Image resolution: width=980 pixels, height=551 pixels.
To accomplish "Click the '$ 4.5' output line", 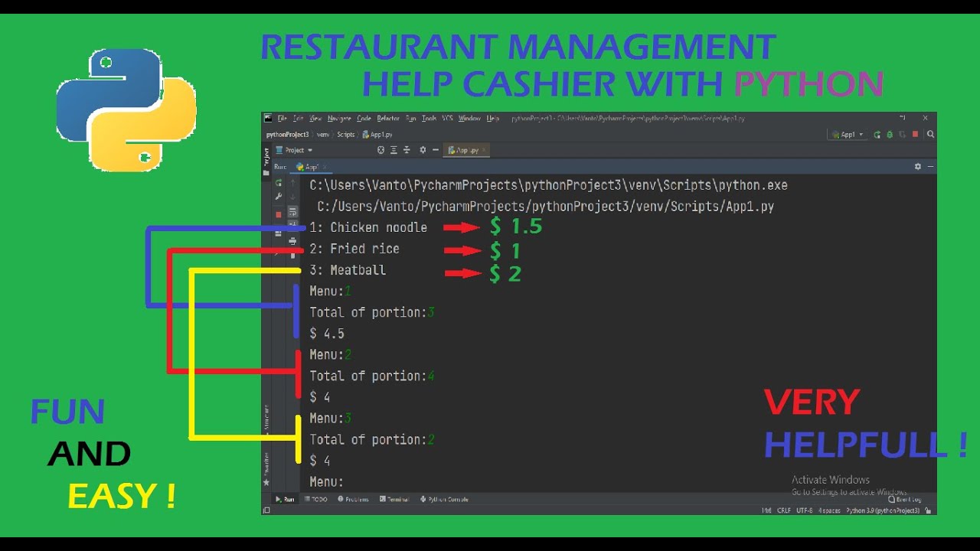I will tap(327, 334).
